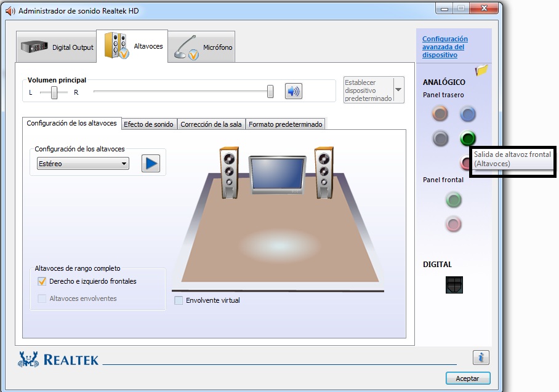Click the gray rear panel jack
The height and width of the screenshot is (392, 559).
click(x=440, y=138)
